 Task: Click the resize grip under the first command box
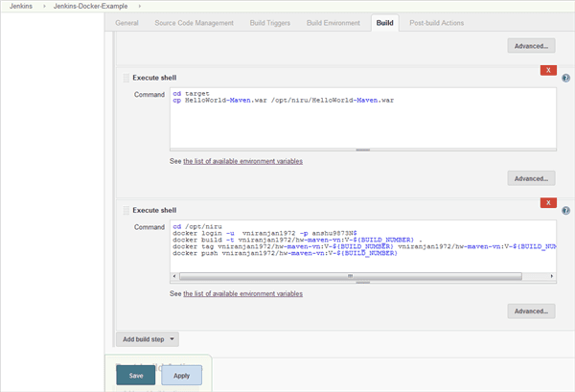(x=362, y=150)
